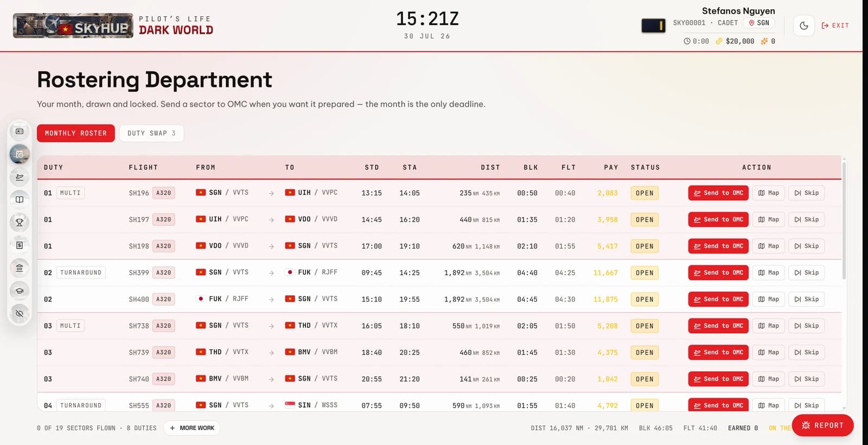Skip flight SH399
This screenshot has height=445, width=868.
coord(806,273)
